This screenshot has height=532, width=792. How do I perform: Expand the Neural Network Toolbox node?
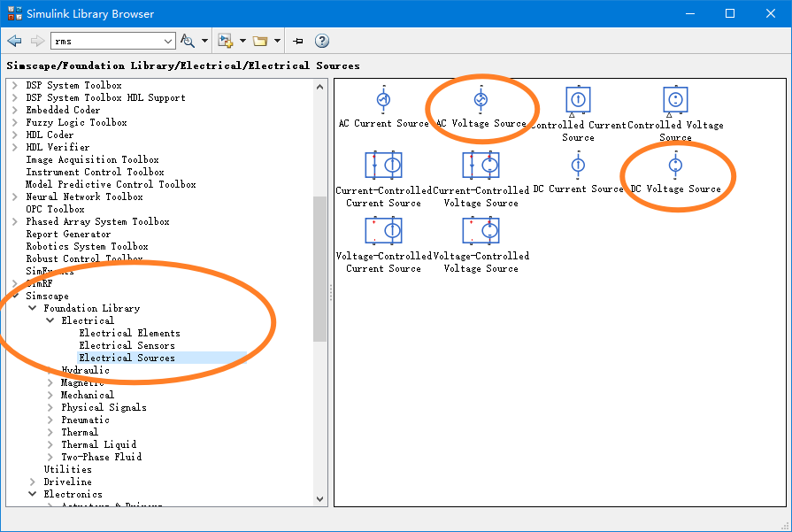pyautogui.click(x=15, y=197)
